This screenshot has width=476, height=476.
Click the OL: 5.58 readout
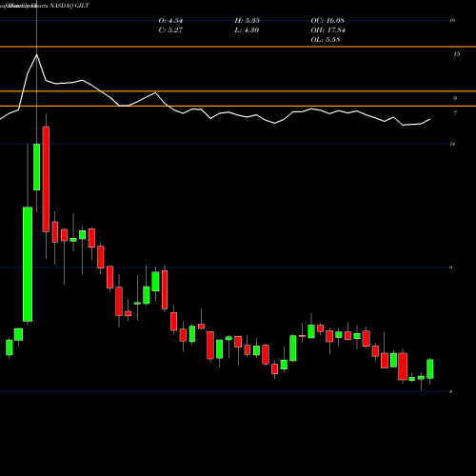click(x=326, y=40)
